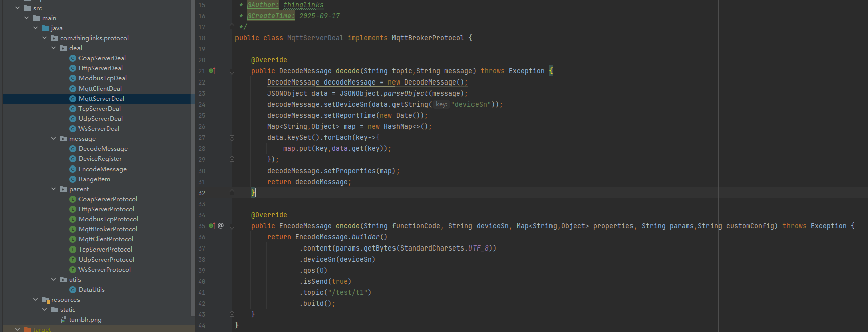Screen dimensions: 868x332
Task: Toggle the fold marker at the lambda on line 27
Action: click(232, 137)
